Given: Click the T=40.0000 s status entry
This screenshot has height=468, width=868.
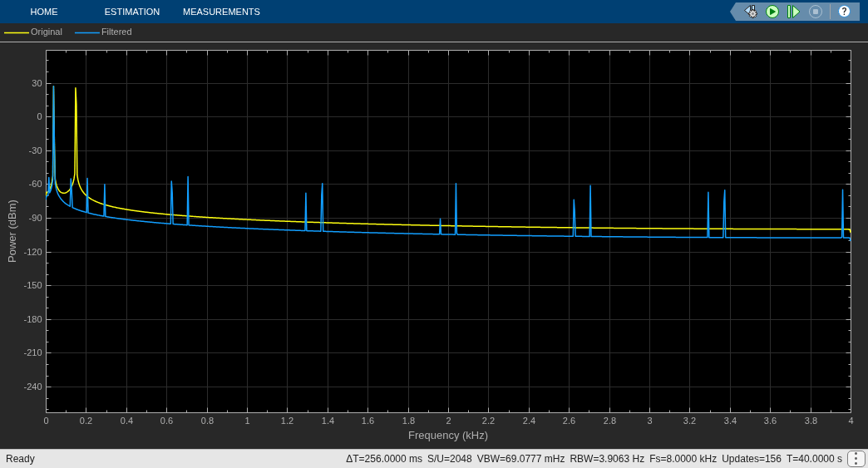Looking at the screenshot, I should click(x=814, y=459).
